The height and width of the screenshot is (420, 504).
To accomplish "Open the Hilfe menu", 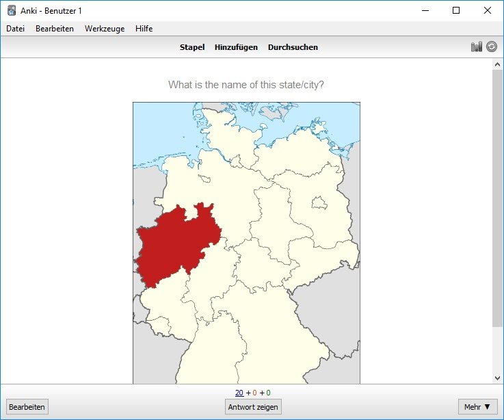I will coord(144,29).
